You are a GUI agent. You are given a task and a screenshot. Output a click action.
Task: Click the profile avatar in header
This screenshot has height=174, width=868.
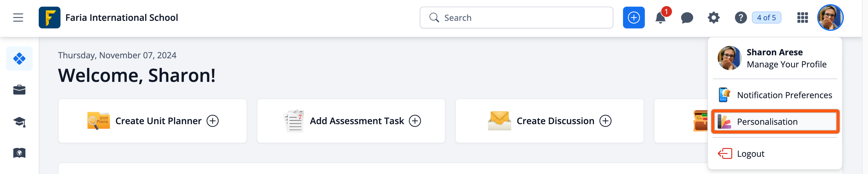[x=830, y=18]
